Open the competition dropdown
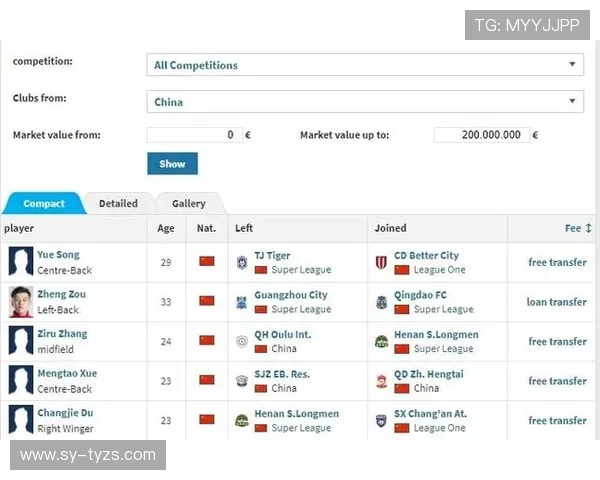Screen dimensions: 600x480 365,65
